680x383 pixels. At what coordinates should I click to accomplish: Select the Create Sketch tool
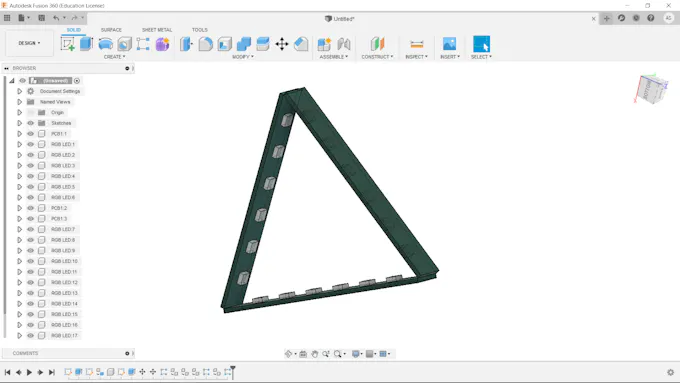pyautogui.click(x=68, y=44)
